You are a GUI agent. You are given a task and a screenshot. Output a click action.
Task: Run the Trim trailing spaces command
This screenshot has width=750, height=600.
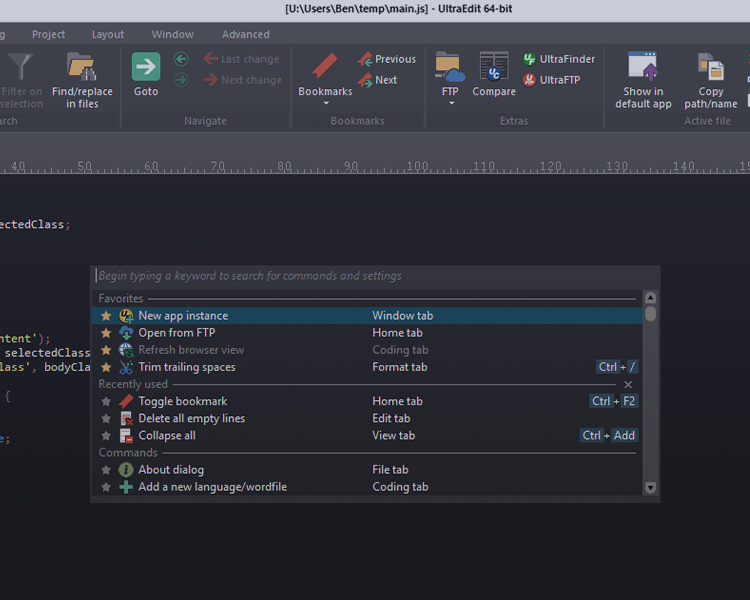367,367
